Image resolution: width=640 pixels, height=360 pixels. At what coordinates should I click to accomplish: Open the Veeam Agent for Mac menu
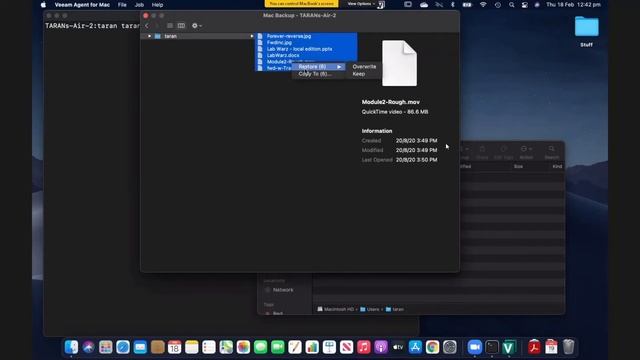(82, 5)
